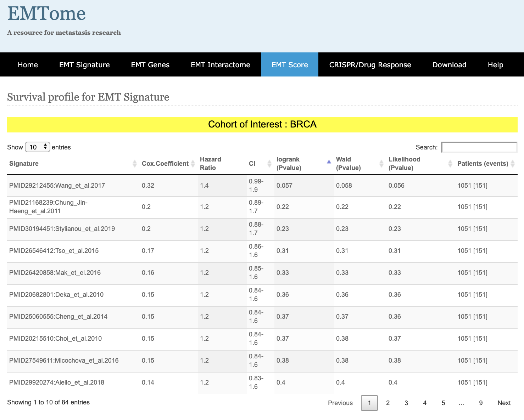
Task: Focus the table Search input field
Action: (x=479, y=147)
